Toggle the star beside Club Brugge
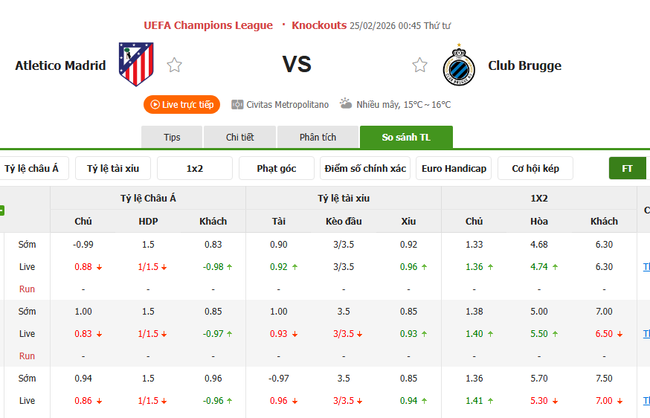Screen dimensions: 650x418 click(x=421, y=65)
